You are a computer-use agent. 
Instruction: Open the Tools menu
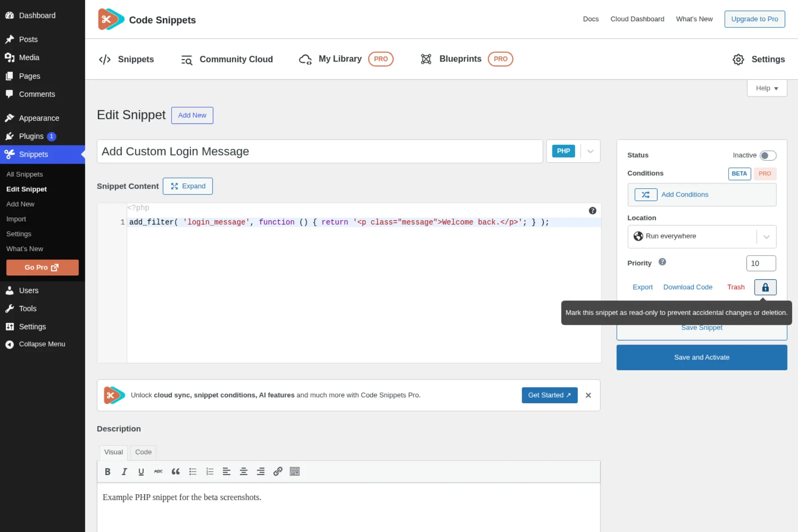click(x=42, y=308)
